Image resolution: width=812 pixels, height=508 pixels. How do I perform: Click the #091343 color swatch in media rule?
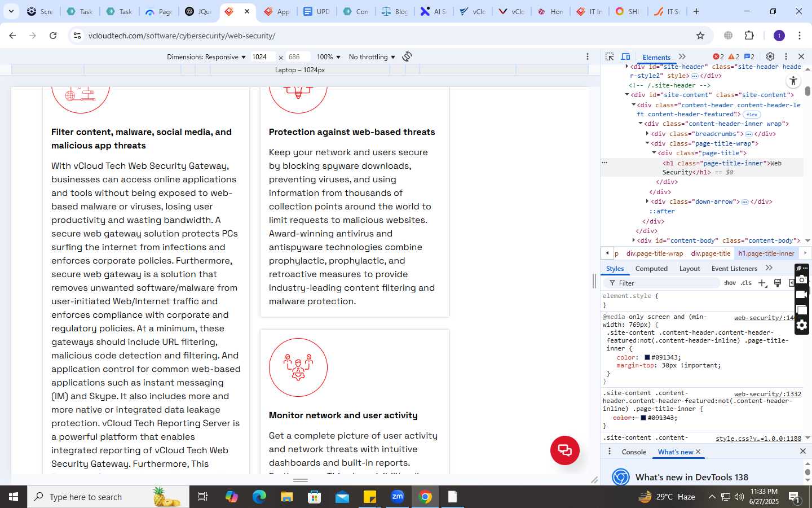click(647, 357)
